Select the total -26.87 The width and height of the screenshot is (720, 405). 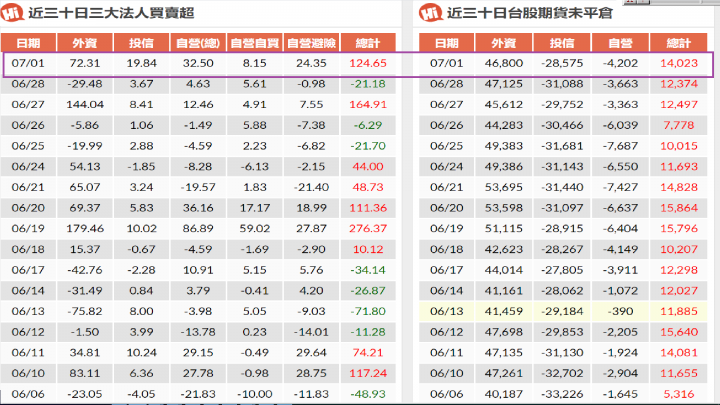coord(368,291)
